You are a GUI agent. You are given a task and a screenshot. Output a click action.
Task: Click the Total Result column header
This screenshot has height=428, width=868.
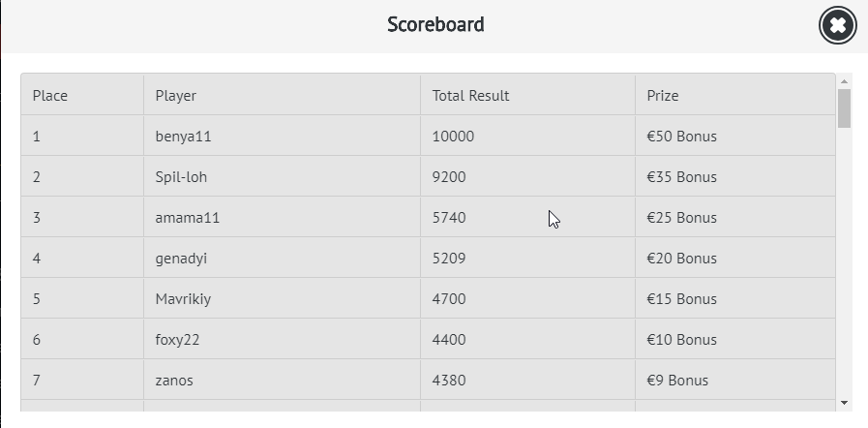[470, 96]
